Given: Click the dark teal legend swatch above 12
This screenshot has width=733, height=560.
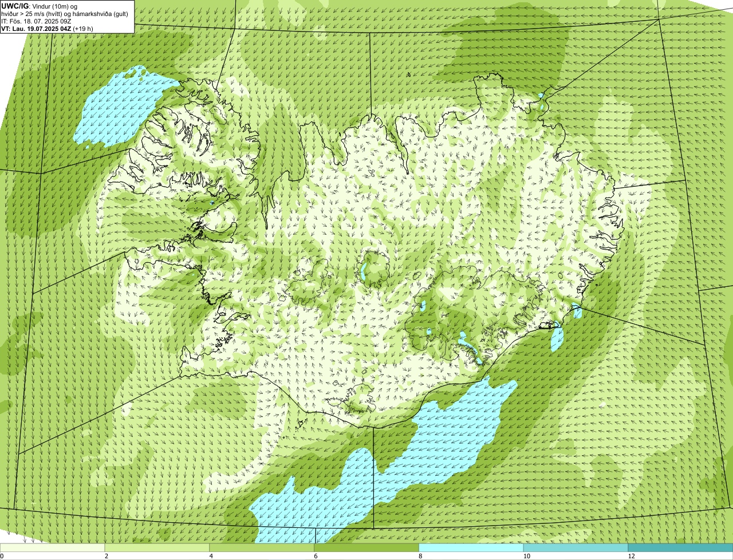Looking at the screenshot, I should pyautogui.click(x=681, y=547).
